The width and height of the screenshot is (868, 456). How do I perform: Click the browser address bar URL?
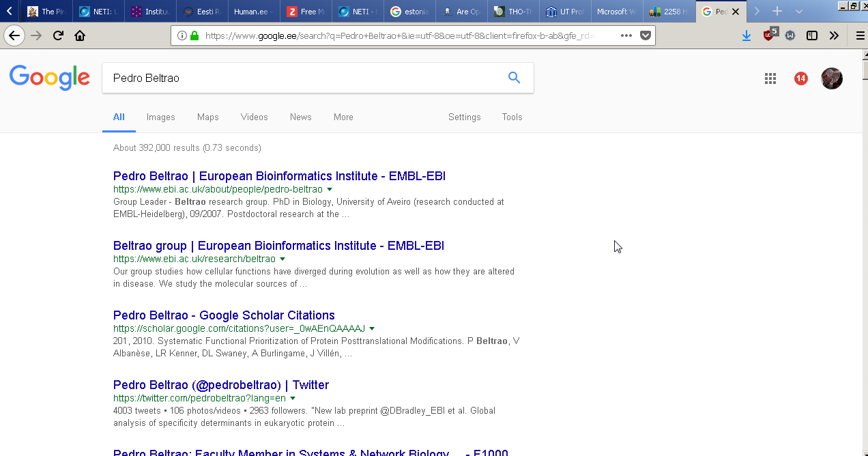coord(399,36)
